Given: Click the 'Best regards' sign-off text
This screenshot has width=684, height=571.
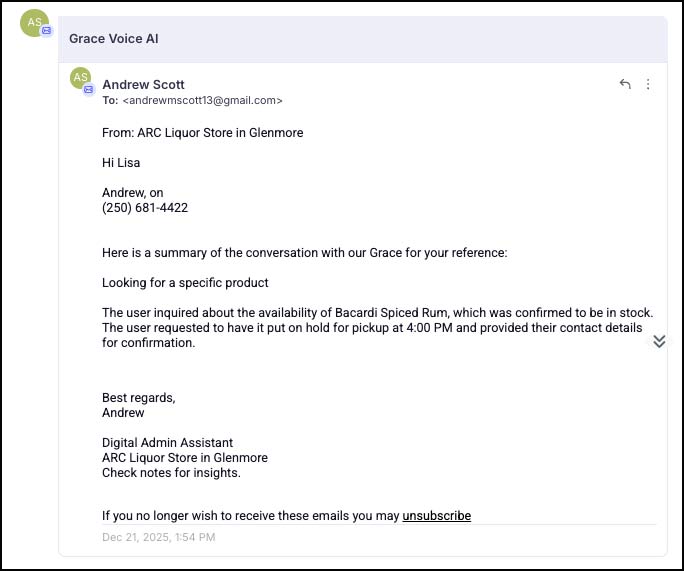Looking at the screenshot, I should [x=138, y=397].
